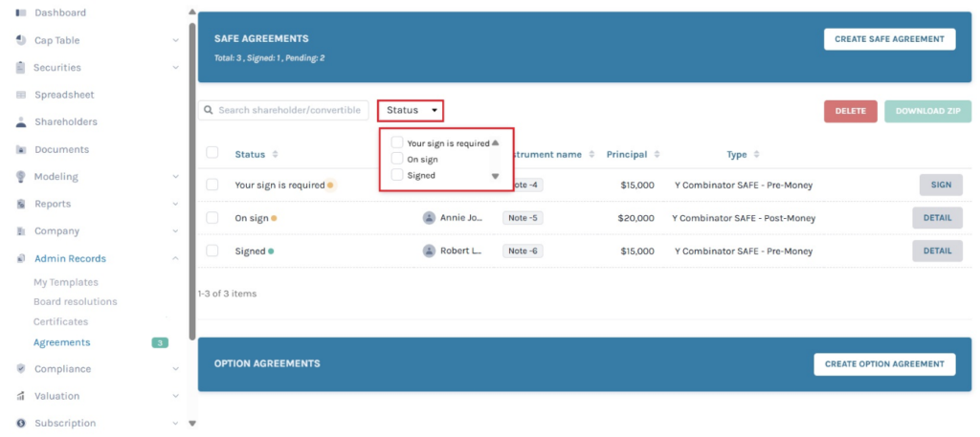Click the Valuation chart icon

pyautogui.click(x=21, y=396)
